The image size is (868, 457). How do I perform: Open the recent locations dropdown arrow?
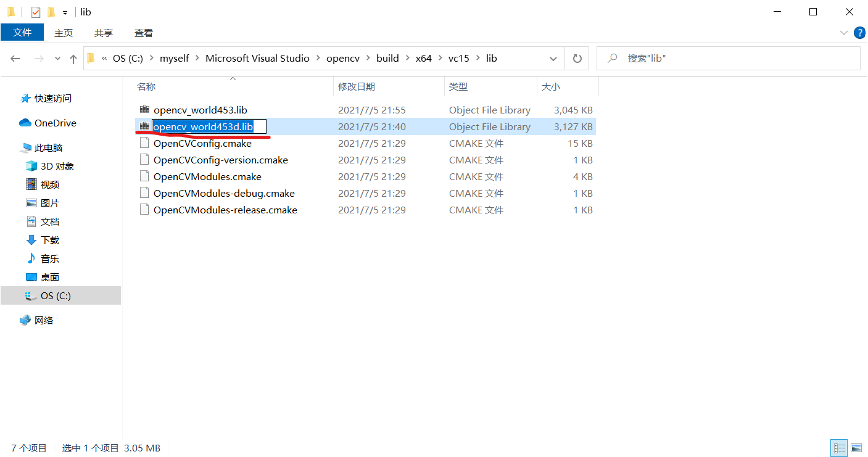(x=57, y=59)
